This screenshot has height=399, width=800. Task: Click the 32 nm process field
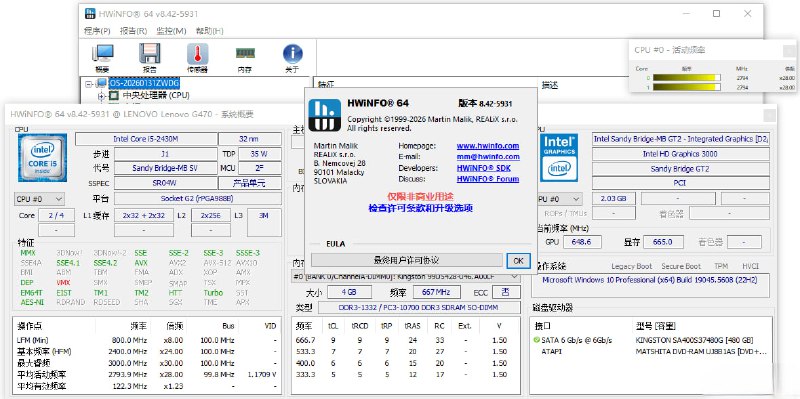[250, 139]
